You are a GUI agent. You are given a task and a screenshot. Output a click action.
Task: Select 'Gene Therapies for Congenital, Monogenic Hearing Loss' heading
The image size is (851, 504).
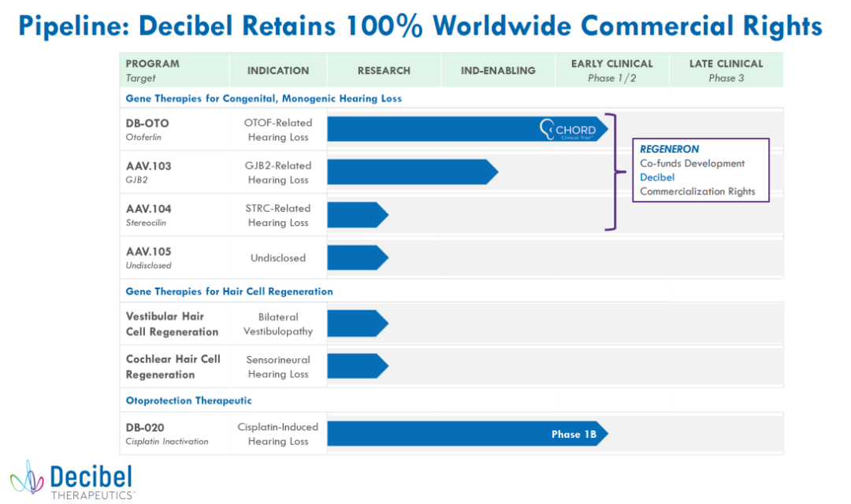click(x=264, y=98)
